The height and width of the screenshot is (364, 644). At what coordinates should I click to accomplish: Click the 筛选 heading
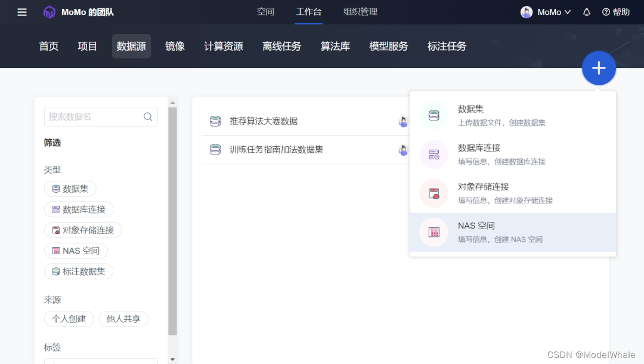(x=52, y=143)
